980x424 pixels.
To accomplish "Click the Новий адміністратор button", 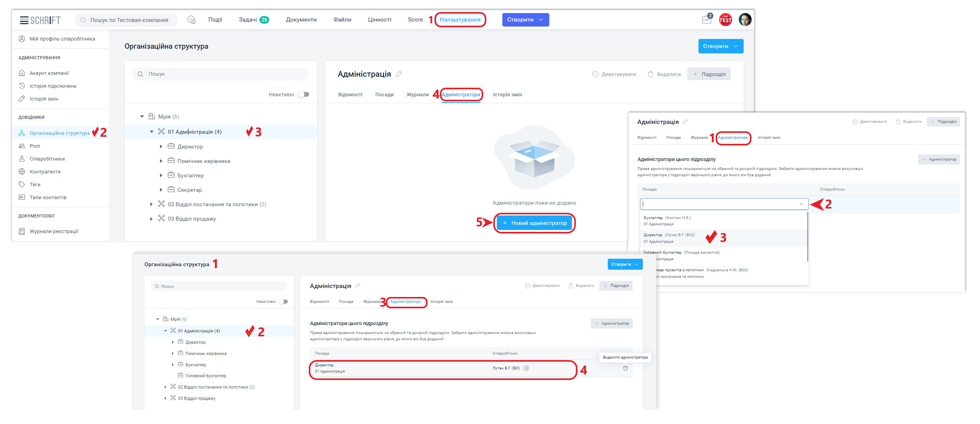I will pyautogui.click(x=534, y=223).
